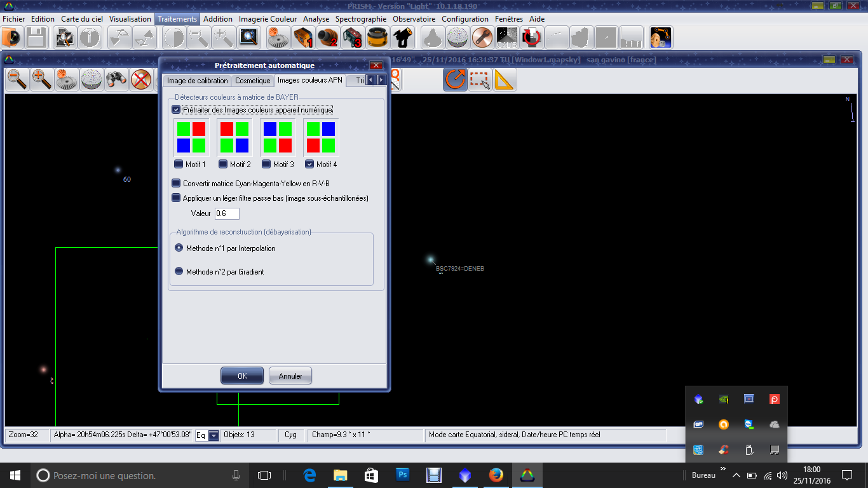Image resolution: width=868 pixels, height=488 pixels.
Task: Enable Convertir matrice Cyan-Magenta-Yellow en R-V-B
Action: pos(177,184)
